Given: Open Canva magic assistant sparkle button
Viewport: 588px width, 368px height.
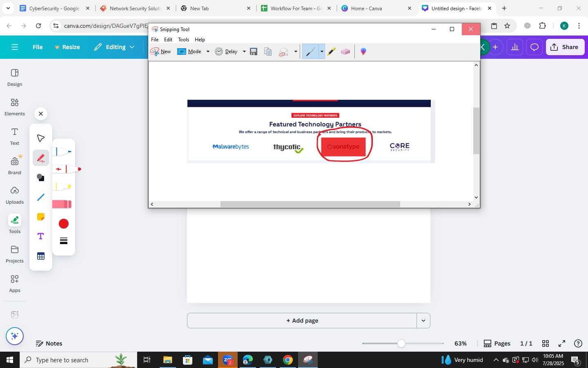Looking at the screenshot, I should [15, 336].
